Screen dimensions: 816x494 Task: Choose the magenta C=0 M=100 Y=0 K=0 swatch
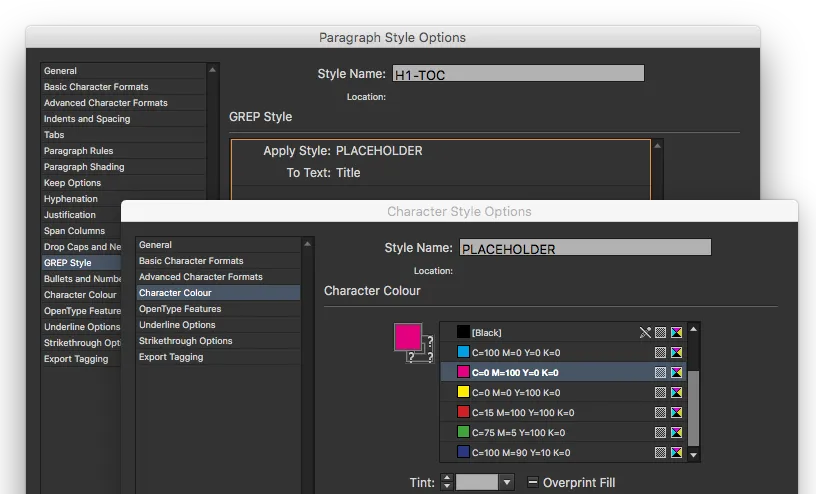[563, 372]
